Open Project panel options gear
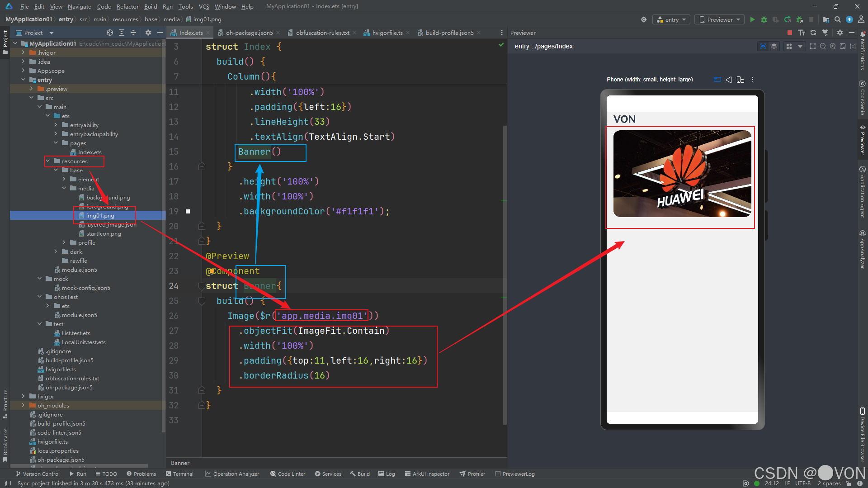Screen dimensions: 868x488 click(148, 33)
